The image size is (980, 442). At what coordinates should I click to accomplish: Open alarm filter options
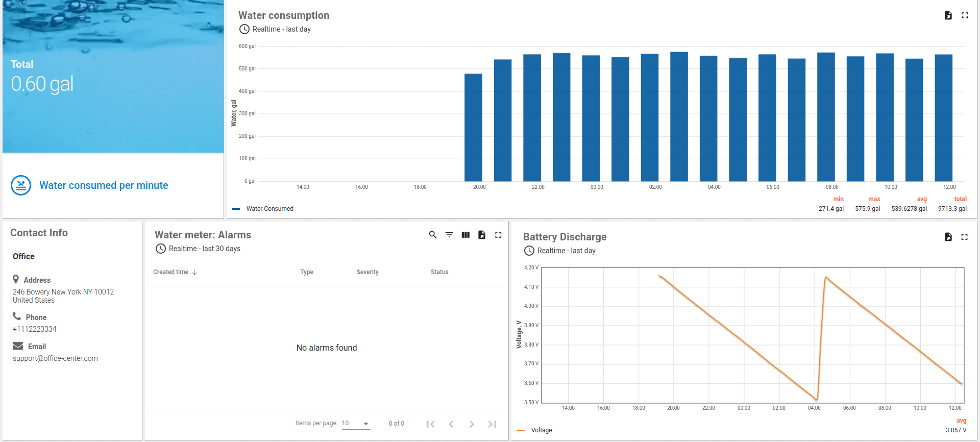point(449,235)
